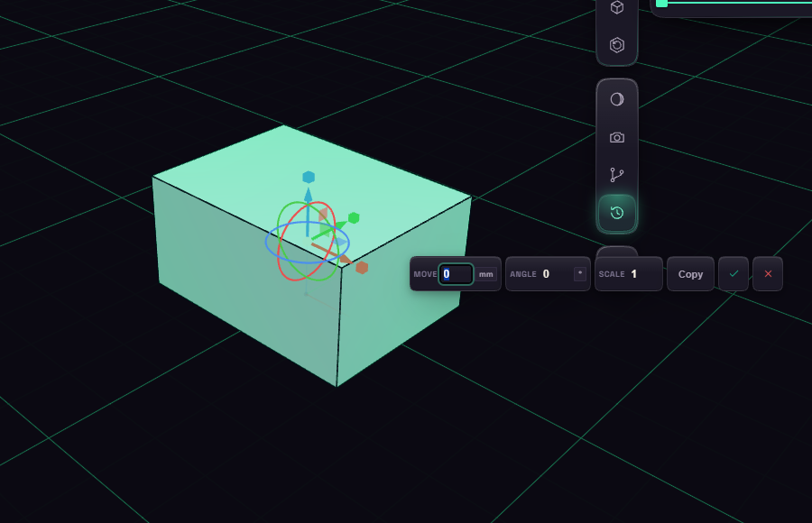The height and width of the screenshot is (523, 812).
Task: Focus the ANGLE value input field
Action: (x=556, y=274)
